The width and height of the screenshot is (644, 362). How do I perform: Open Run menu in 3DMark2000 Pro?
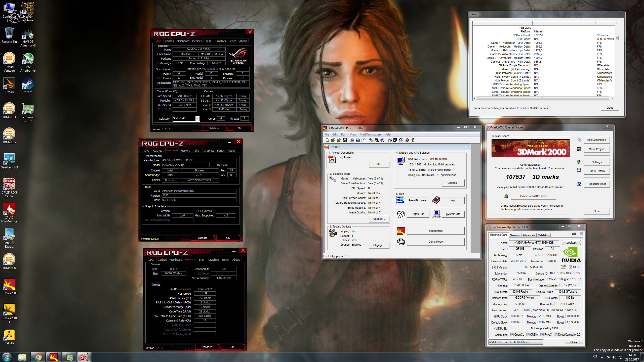tap(344, 134)
